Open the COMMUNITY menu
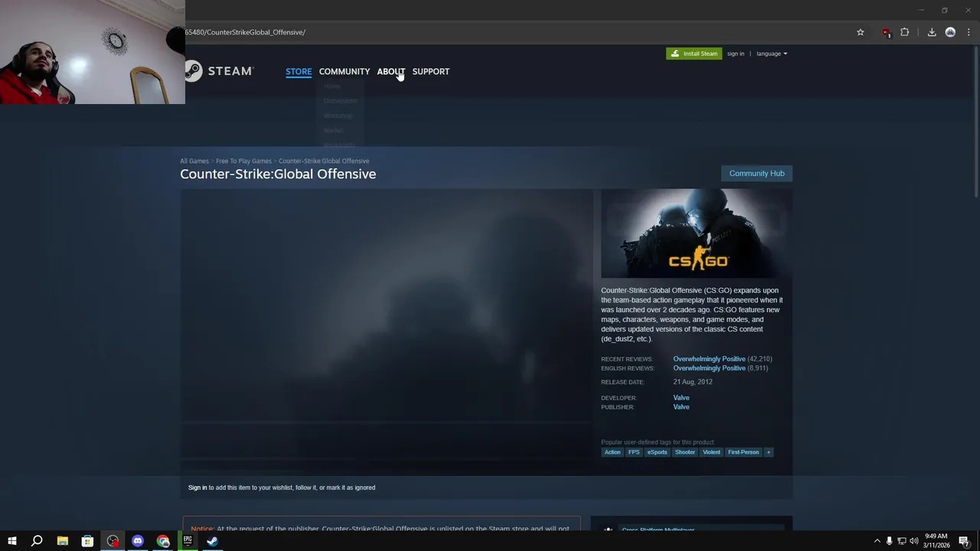Screen dimensions: 980x551 345,71
